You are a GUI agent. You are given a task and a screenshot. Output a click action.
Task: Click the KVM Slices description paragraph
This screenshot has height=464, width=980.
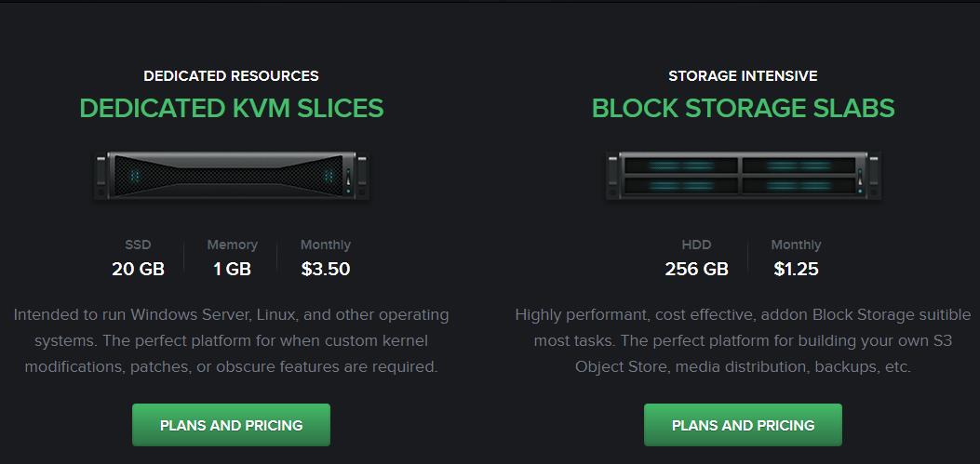[231, 340]
